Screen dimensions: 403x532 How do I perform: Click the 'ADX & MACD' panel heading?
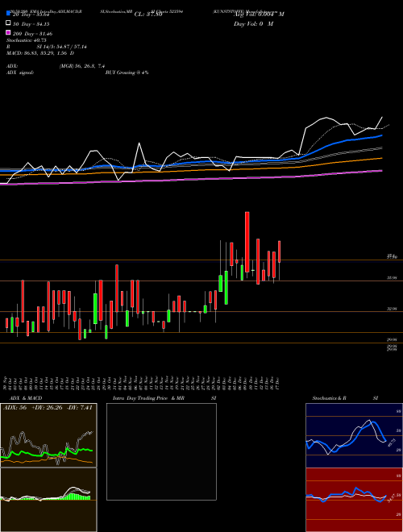[26, 398]
